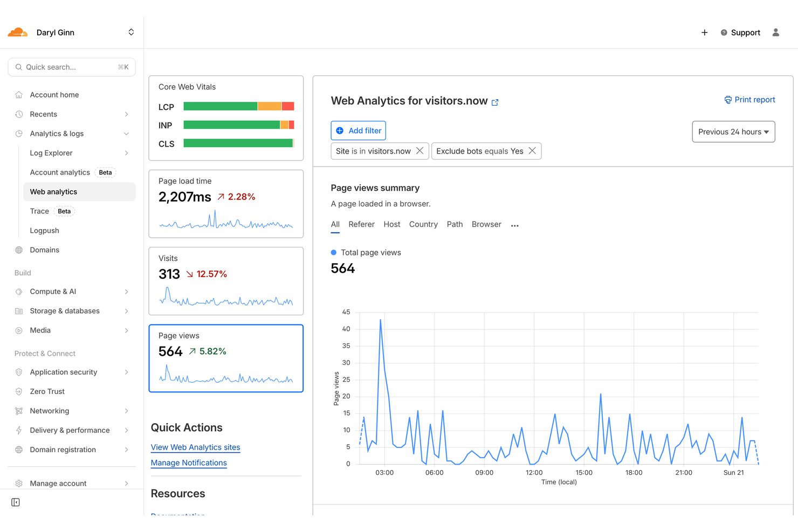
Task: Click the Application security shield icon
Action: [x=19, y=372]
